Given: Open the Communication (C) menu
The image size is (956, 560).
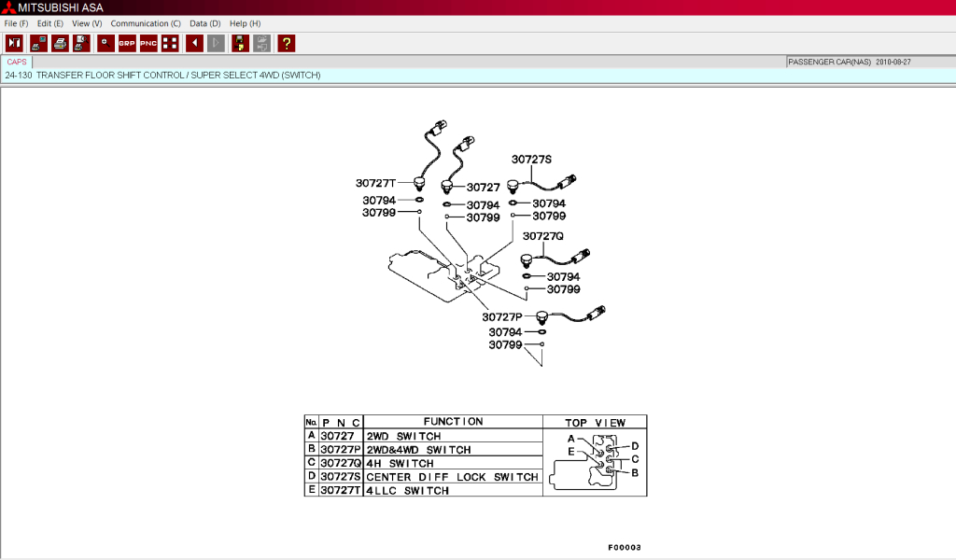Looking at the screenshot, I should (146, 23).
